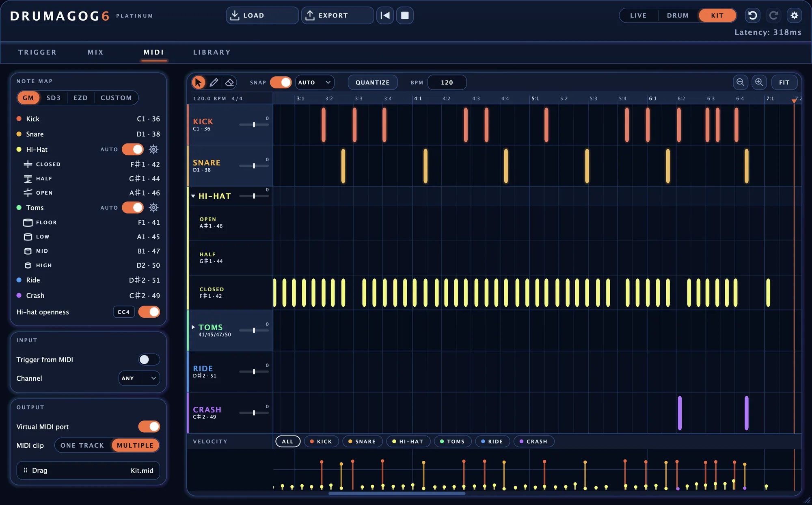Click the open hi-hat icon
812x505 pixels.
click(x=28, y=193)
